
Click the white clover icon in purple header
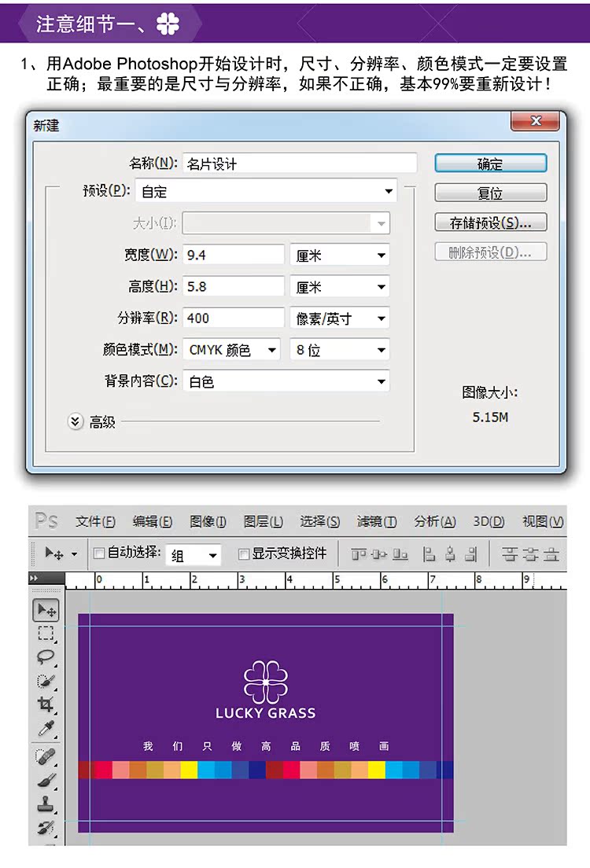(168, 24)
